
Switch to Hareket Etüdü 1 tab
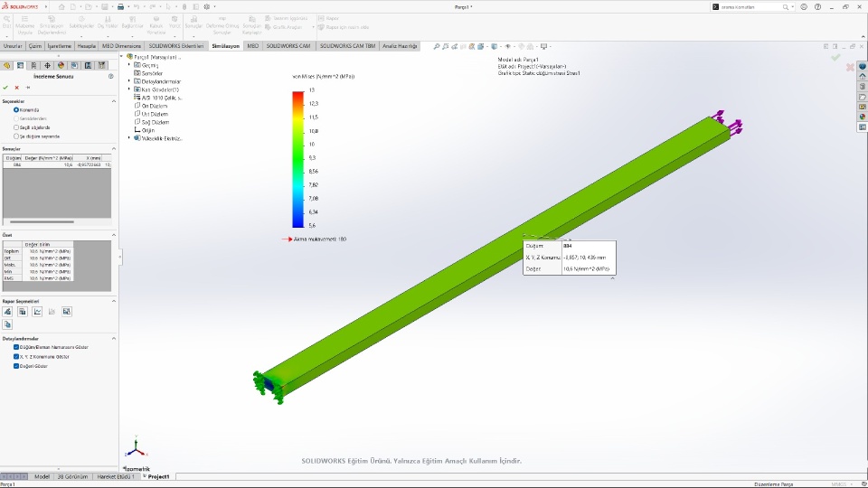click(x=116, y=476)
